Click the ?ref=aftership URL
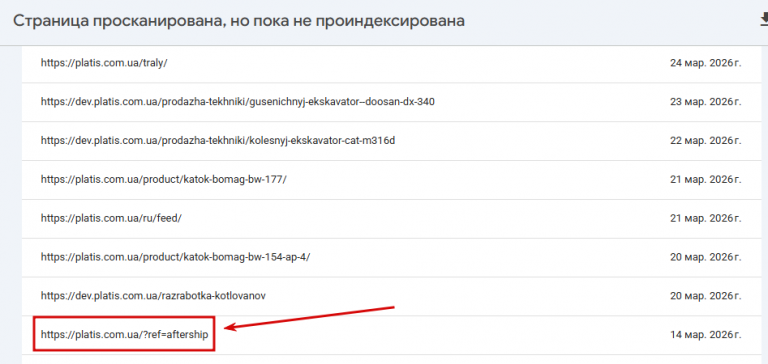Image resolution: width=768 pixels, height=364 pixels. 124,335
